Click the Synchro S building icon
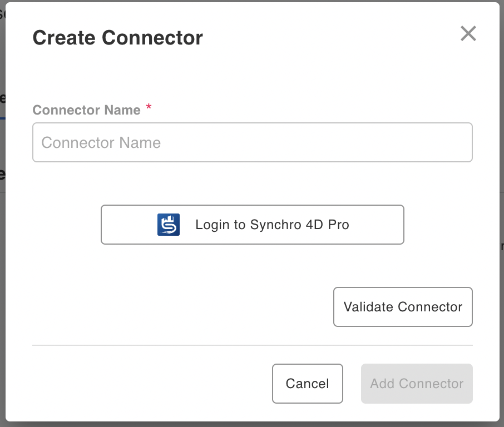This screenshot has width=504, height=427. [x=169, y=225]
